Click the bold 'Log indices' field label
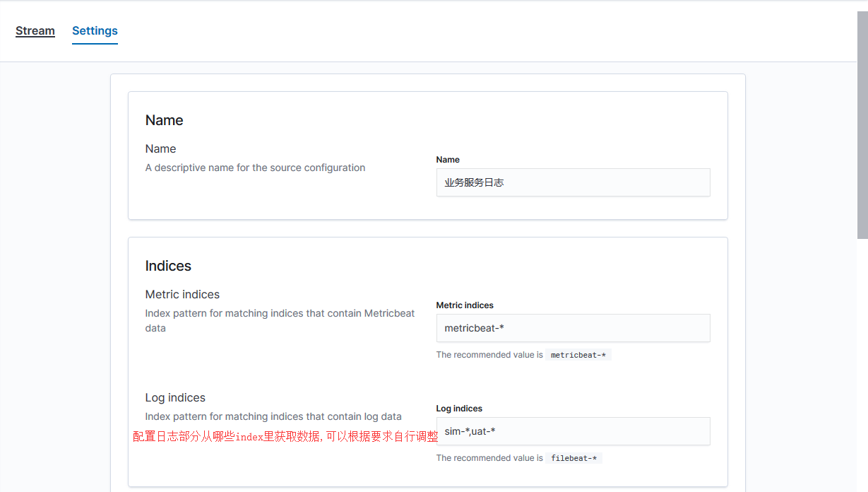868x492 pixels. coord(459,409)
